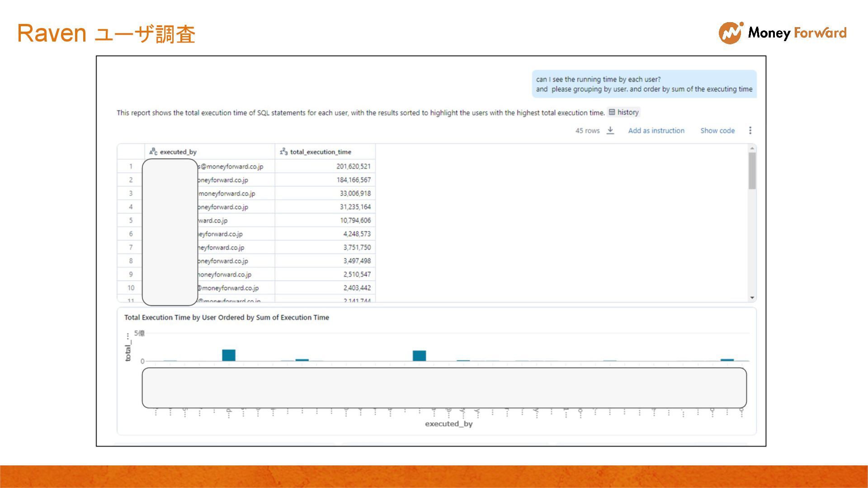Select row number 1 in the table
This screenshot has height=488, width=868.
point(131,166)
